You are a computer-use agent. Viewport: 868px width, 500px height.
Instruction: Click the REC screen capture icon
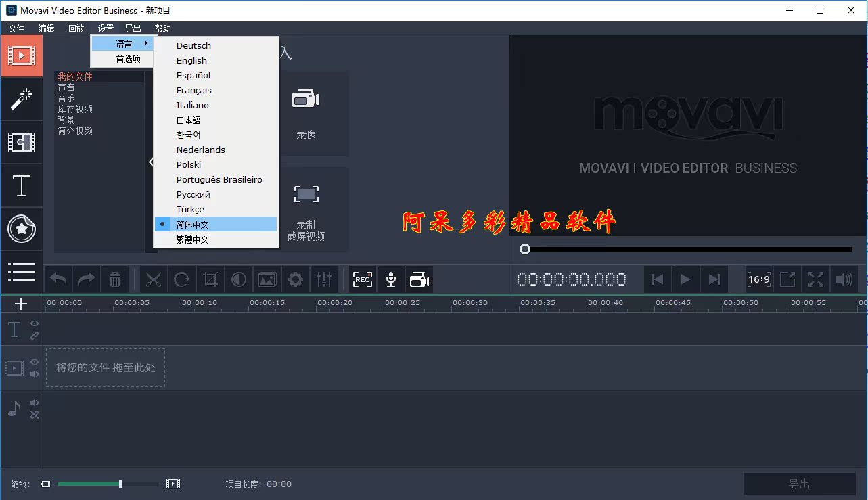point(363,279)
